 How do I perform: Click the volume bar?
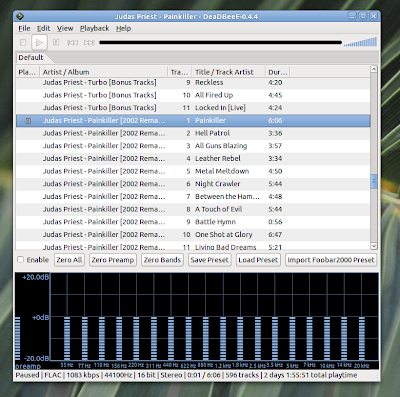pyautogui.click(x=360, y=42)
